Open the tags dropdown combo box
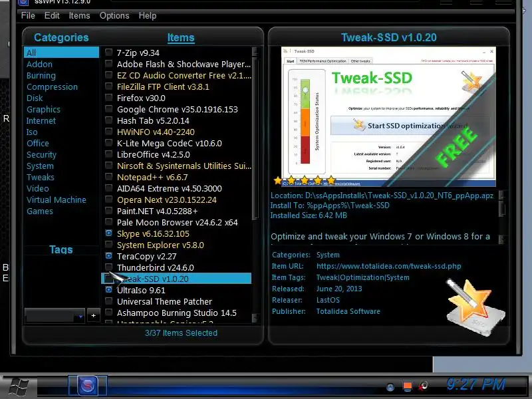Viewport: 532px width, 399px height. (x=55, y=316)
